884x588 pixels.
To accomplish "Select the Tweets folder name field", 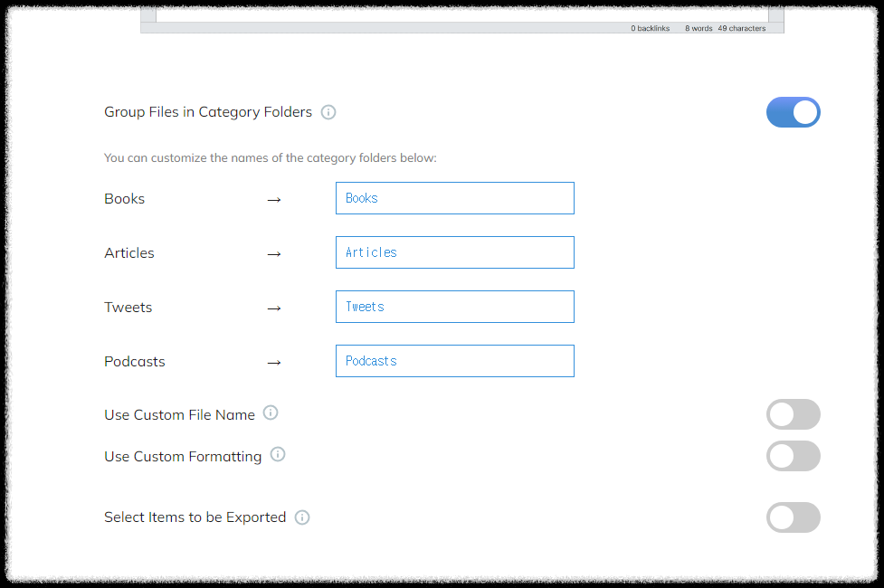I will tap(455, 307).
